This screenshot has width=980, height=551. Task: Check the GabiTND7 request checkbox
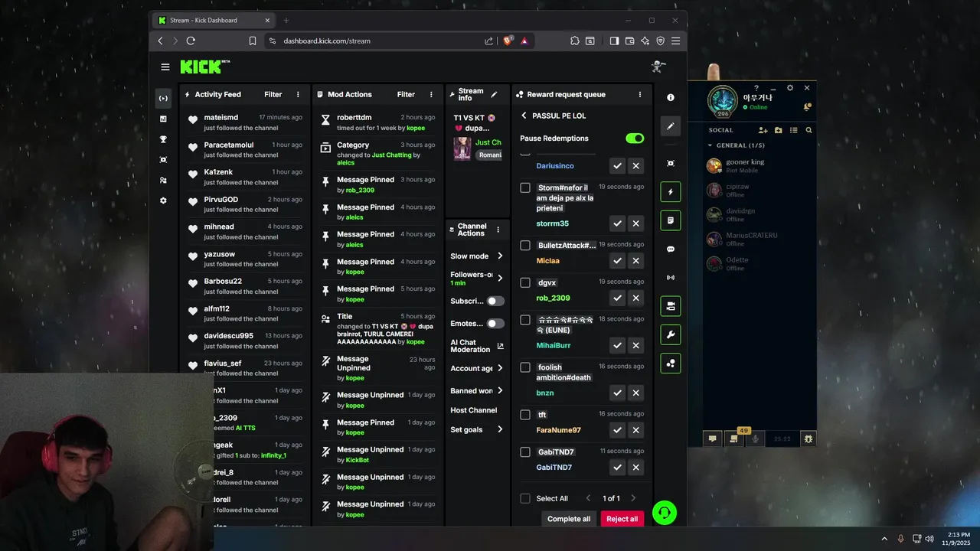525,452
